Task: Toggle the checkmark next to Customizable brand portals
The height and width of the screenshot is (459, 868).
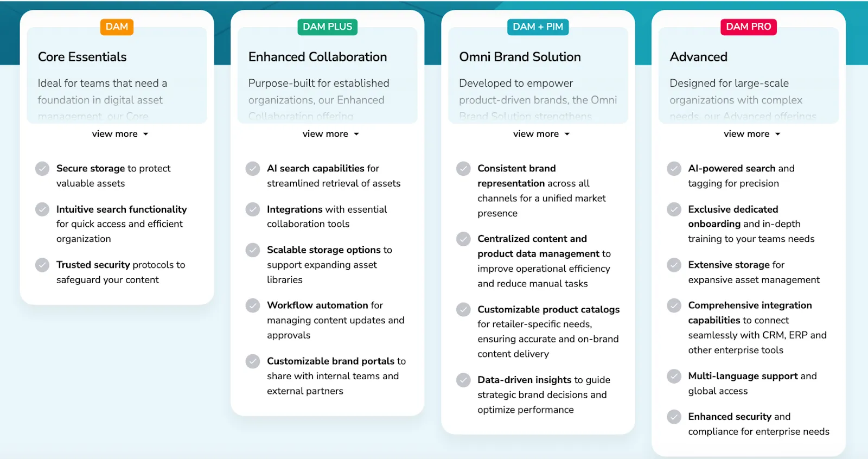Action: (253, 361)
